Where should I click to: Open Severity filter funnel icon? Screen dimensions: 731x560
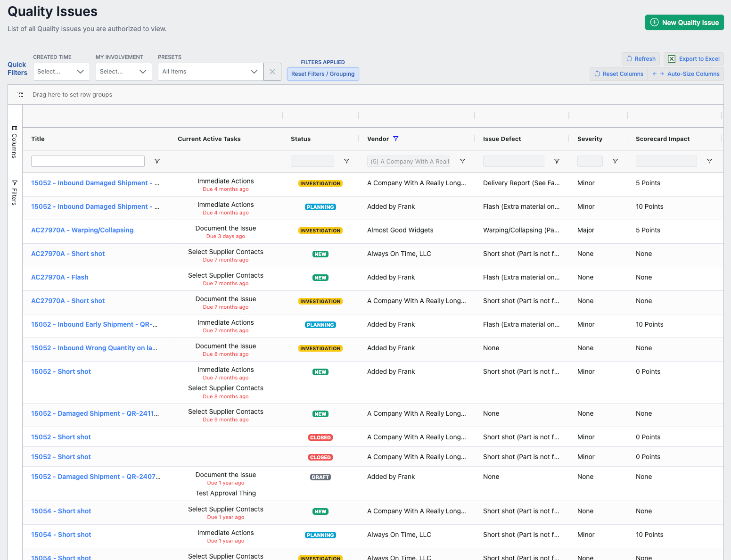[x=615, y=161]
